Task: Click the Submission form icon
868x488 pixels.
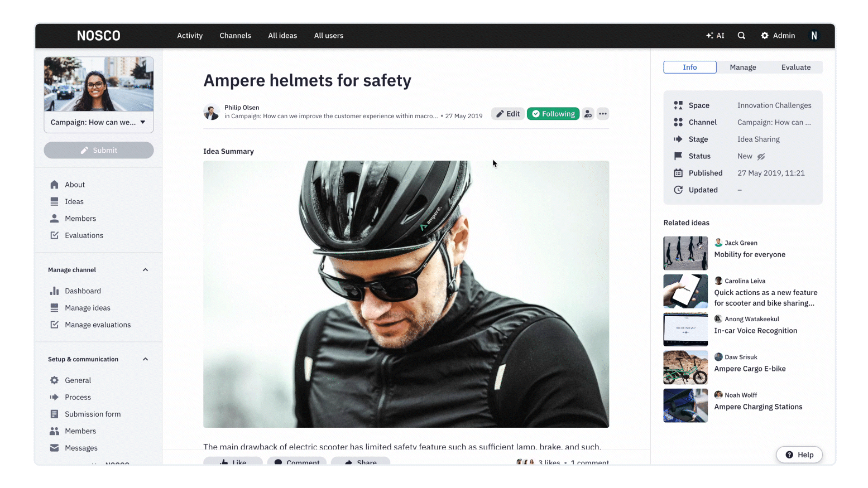Action: pos(54,414)
